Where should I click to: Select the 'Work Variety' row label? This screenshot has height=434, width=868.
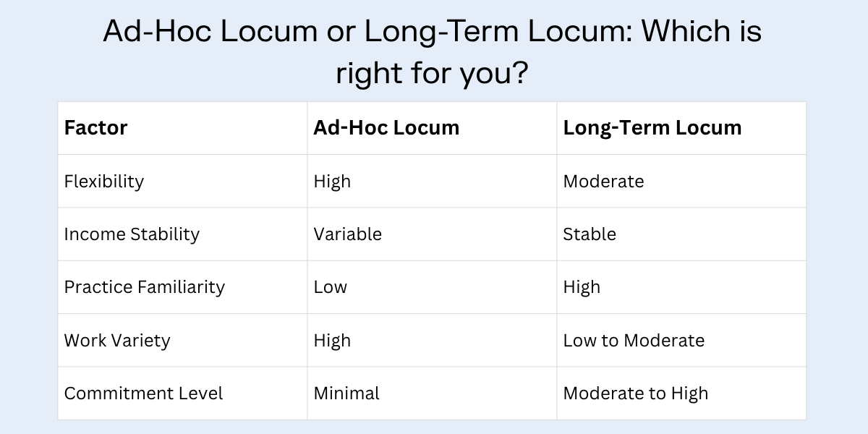[x=117, y=340]
